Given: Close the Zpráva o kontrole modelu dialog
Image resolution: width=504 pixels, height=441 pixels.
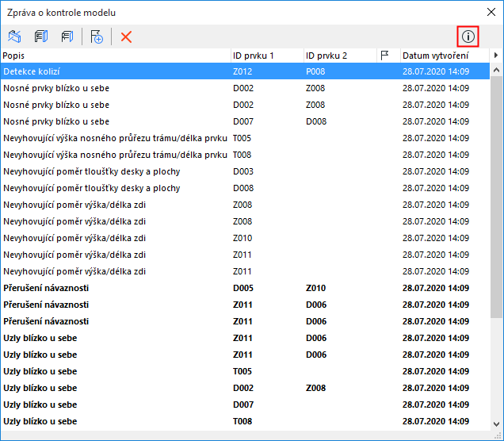Looking at the screenshot, I should coord(491,12).
